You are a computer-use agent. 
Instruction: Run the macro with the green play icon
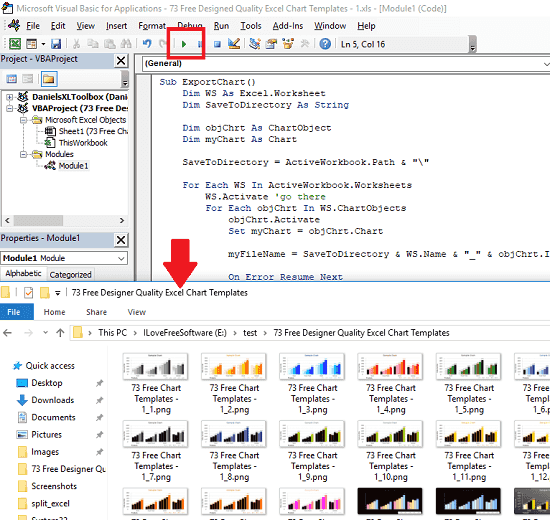point(184,44)
